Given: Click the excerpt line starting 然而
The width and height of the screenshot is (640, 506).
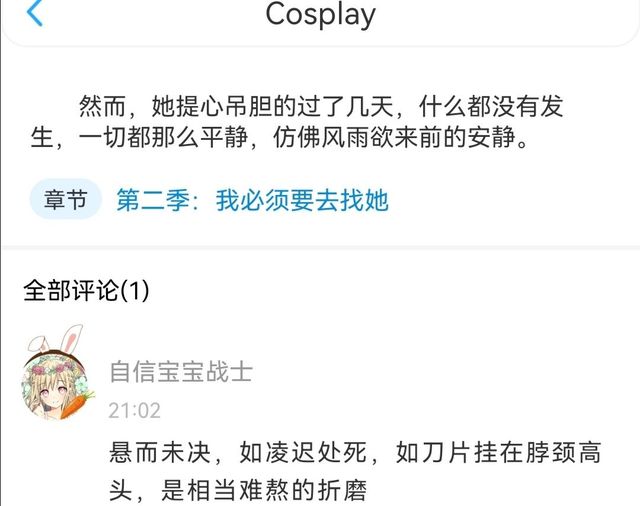Looking at the screenshot, I should pos(321,106).
